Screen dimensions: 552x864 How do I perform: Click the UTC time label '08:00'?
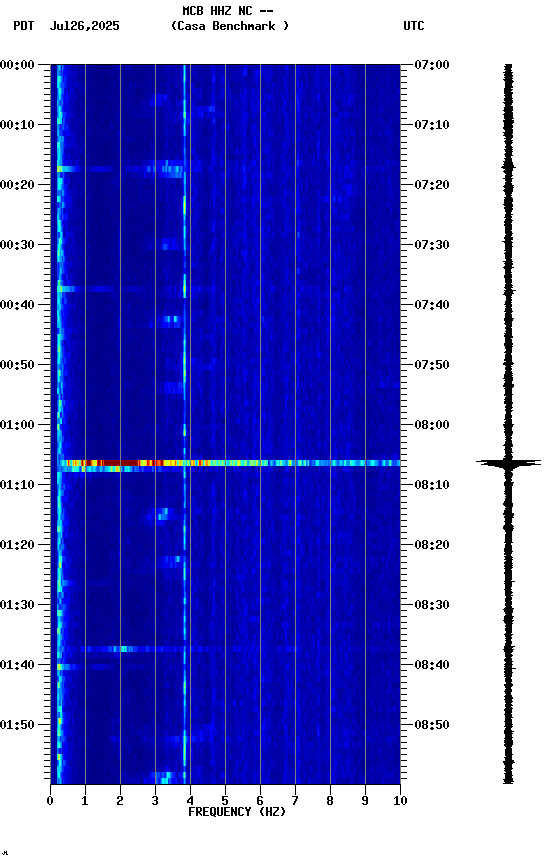click(x=432, y=425)
